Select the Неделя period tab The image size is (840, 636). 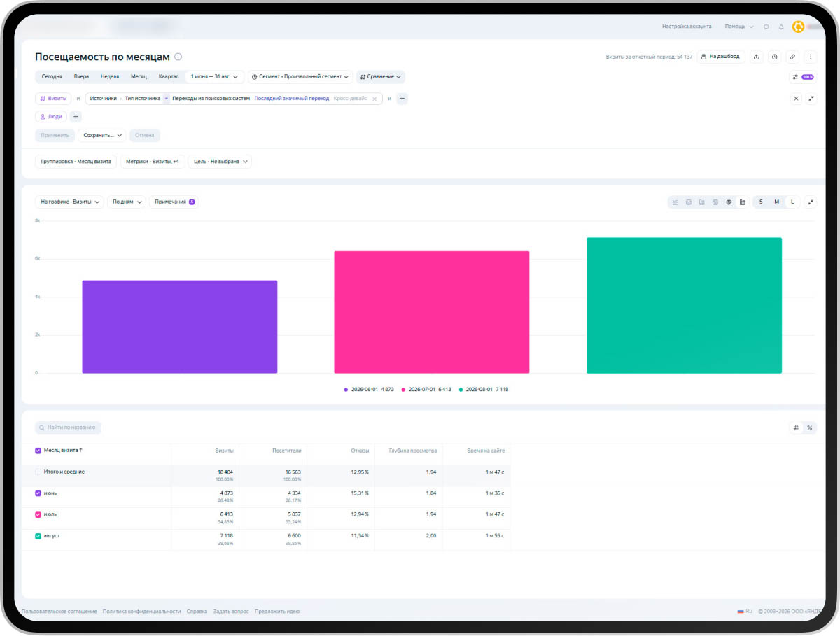(110, 77)
